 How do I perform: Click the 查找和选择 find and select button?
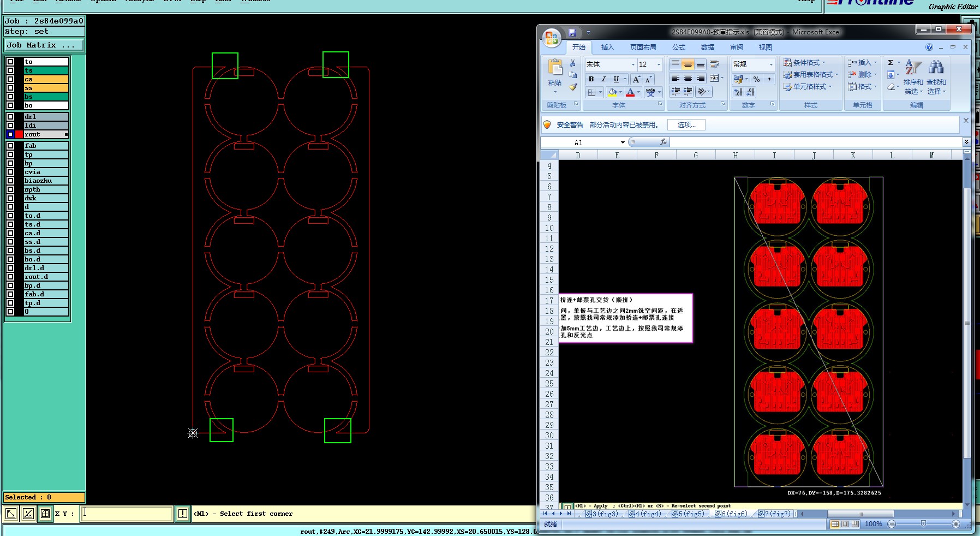coord(936,78)
